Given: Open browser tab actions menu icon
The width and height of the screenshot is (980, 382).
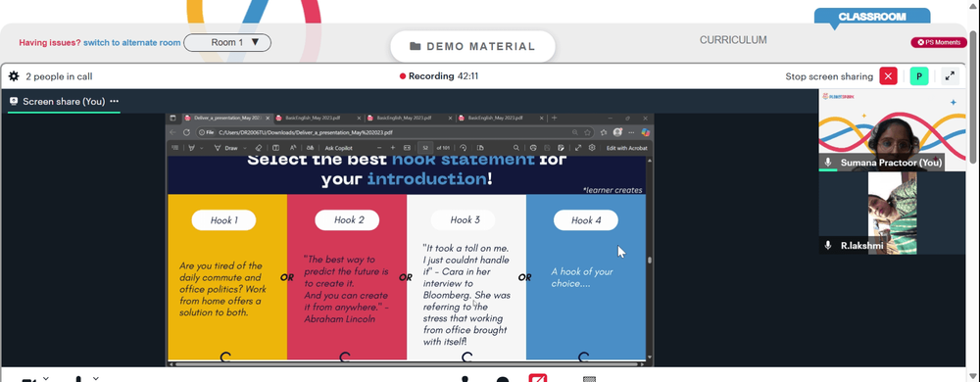Looking at the screenshot, I should [x=172, y=118].
